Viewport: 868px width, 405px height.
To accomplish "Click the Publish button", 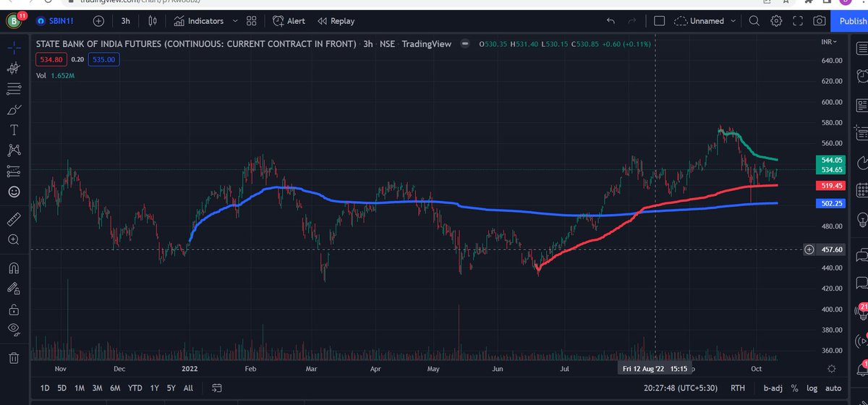I will (x=851, y=22).
